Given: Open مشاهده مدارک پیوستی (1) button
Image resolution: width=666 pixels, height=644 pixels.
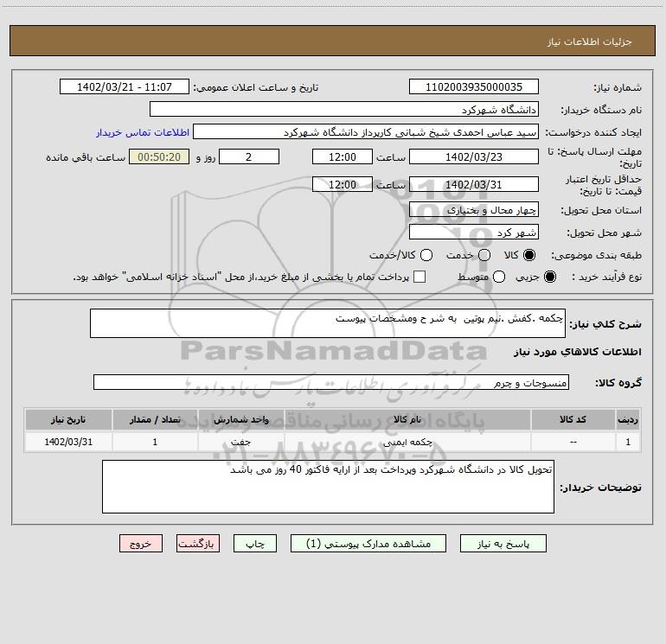Looking at the screenshot, I should (x=368, y=544).
